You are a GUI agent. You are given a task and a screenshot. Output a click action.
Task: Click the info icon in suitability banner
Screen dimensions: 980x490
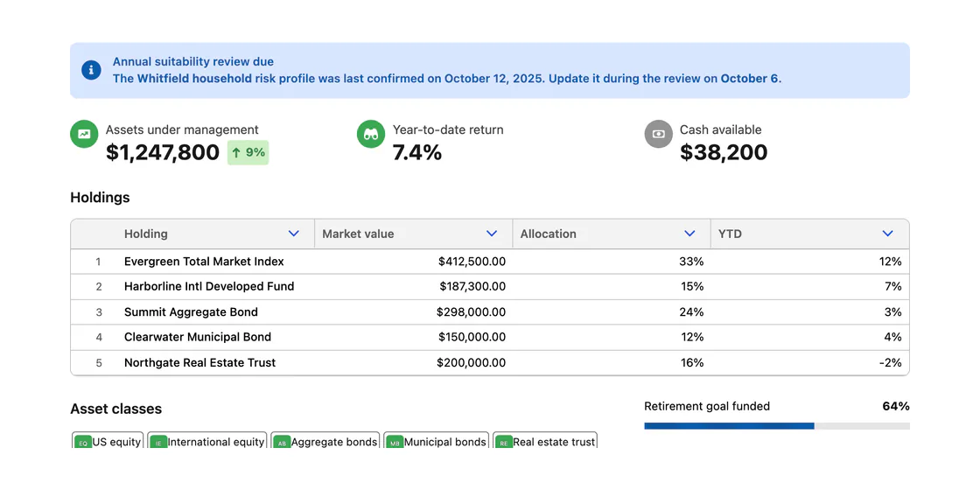tap(91, 70)
